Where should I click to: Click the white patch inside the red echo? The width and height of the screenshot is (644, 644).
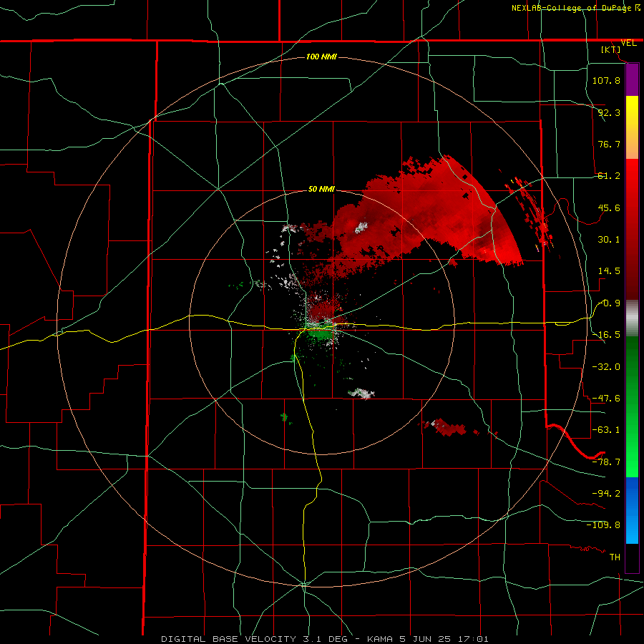[361, 227]
